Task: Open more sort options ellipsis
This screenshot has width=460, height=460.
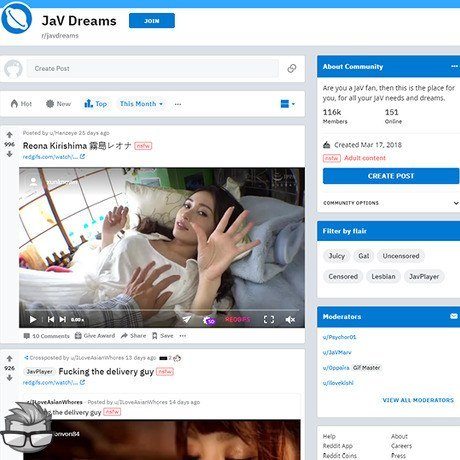Action: point(178,104)
